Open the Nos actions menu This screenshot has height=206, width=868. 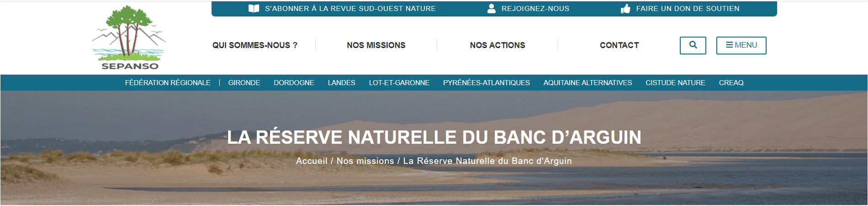point(498,45)
